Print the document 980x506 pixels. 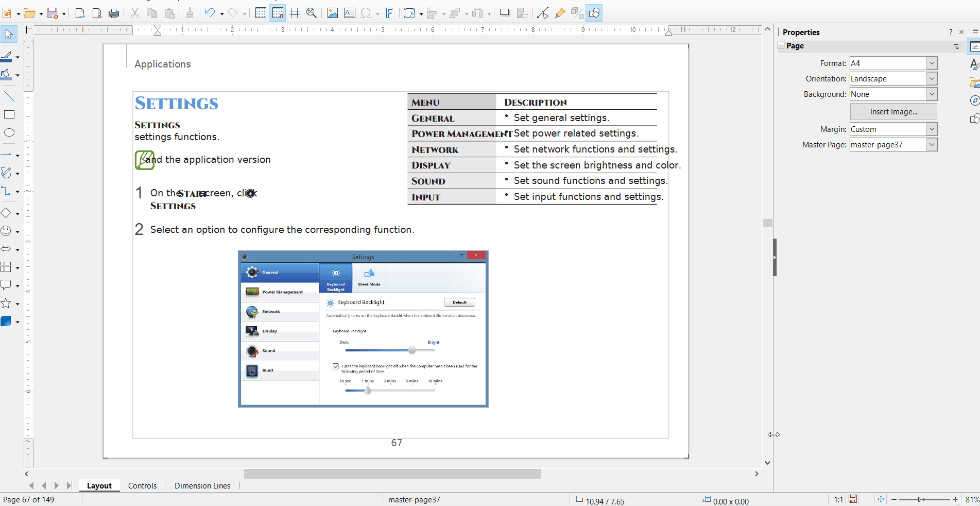pos(114,13)
